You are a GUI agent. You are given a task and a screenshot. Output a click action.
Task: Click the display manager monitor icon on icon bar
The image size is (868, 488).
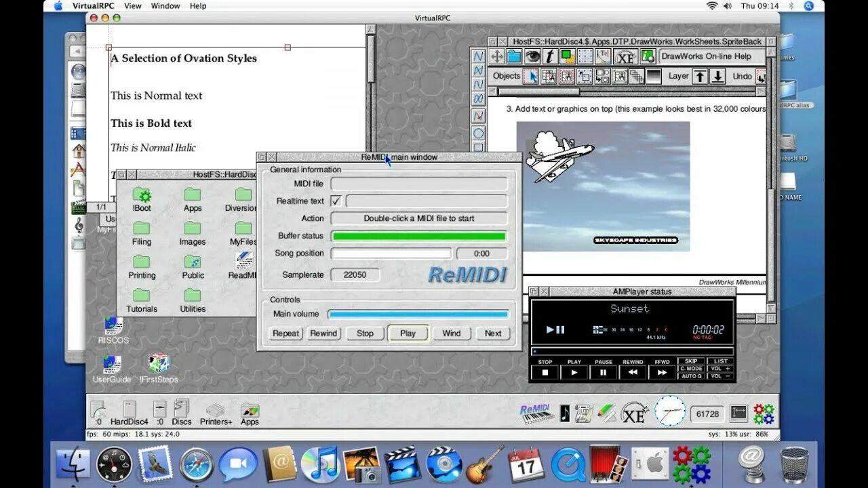(738, 413)
